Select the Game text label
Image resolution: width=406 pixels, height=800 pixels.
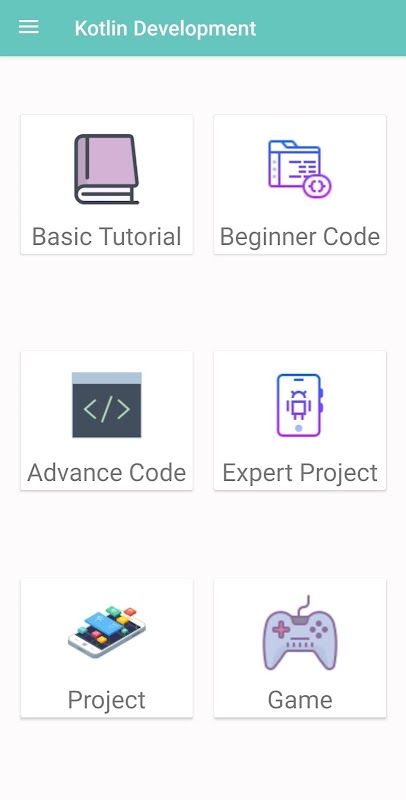[300, 700]
